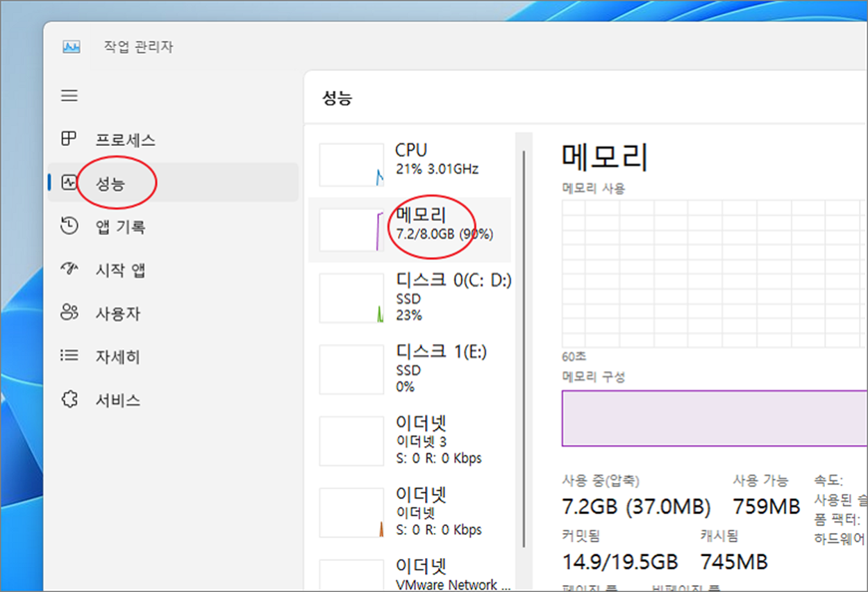The height and width of the screenshot is (592, 868).
Task: Select the VMware Network 이더넷 graph thumbnail
Action: pos(351,575)
